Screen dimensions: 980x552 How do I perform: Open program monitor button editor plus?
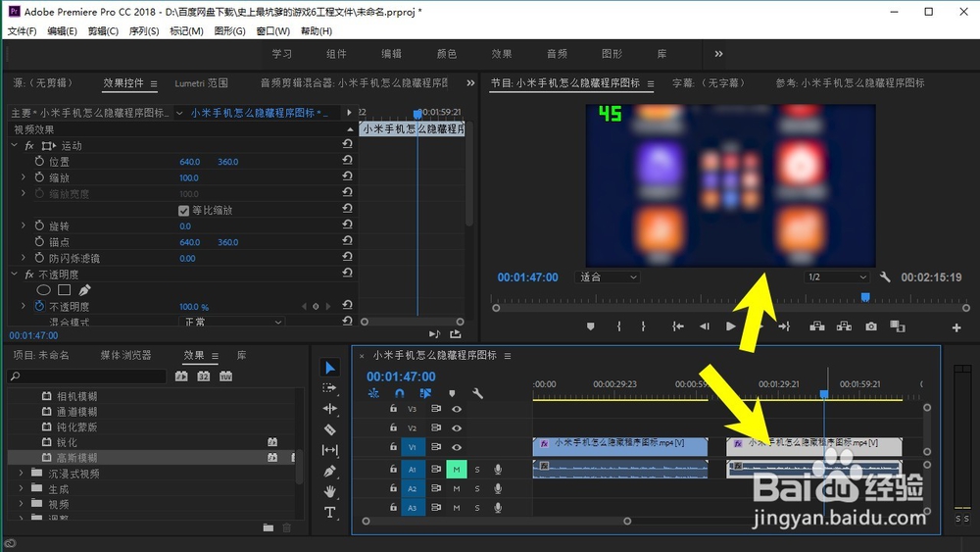point(956,327)
